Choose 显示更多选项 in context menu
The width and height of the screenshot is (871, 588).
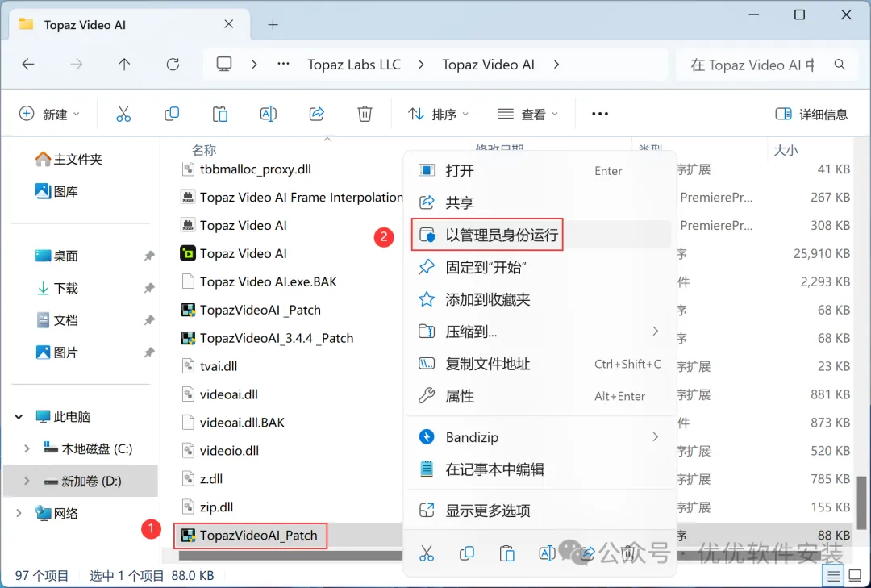(540, 511)
